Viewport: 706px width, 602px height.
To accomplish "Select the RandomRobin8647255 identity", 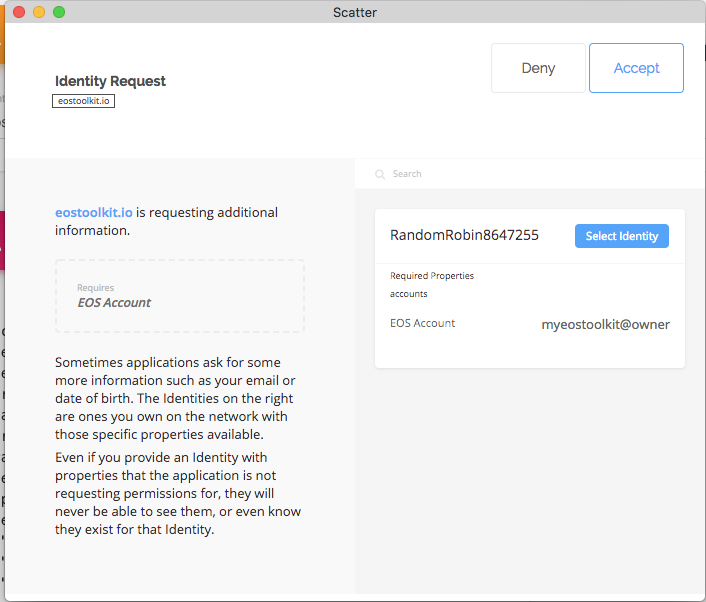I will 621,236.
